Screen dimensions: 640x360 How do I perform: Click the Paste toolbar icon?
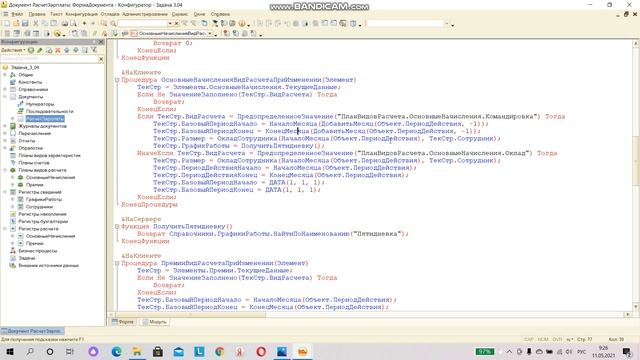click(53, 24)
